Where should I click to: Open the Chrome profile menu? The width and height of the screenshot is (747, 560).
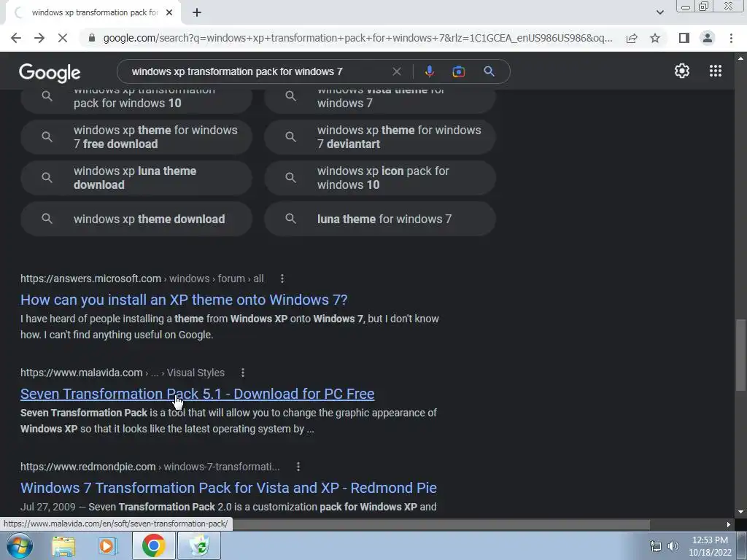pyautogui.click(x=708, y=38)
